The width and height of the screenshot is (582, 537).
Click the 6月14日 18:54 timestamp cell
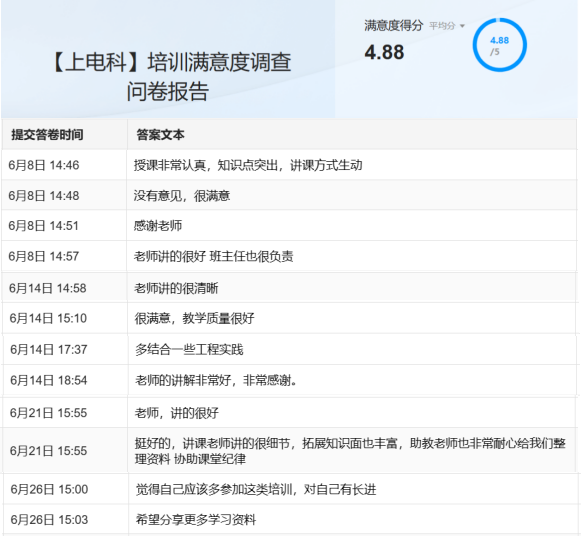point(49,380)
